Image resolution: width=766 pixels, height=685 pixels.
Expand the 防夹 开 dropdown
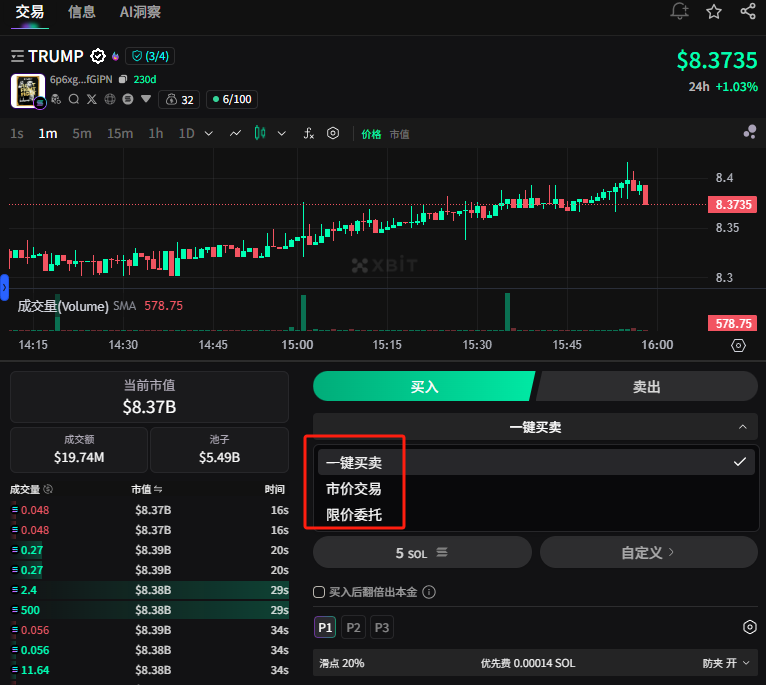pyautogui.click(x=725, y=663)
